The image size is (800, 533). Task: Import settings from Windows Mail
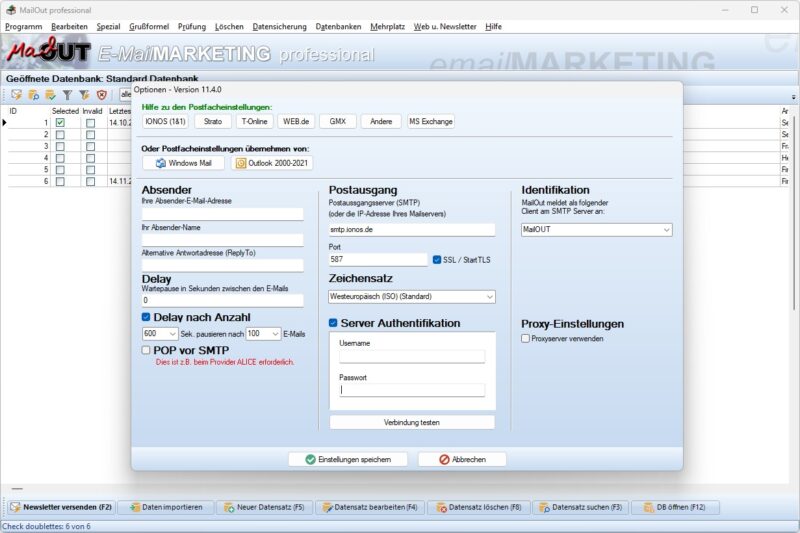tap(184, 163)
